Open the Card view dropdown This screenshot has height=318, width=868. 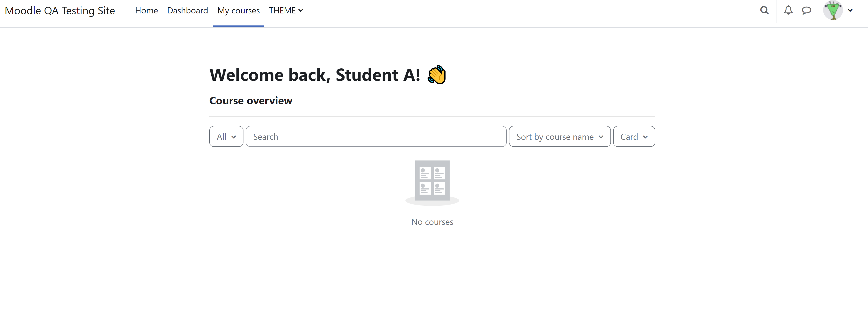pyautogui.click(x=634, y=137)
